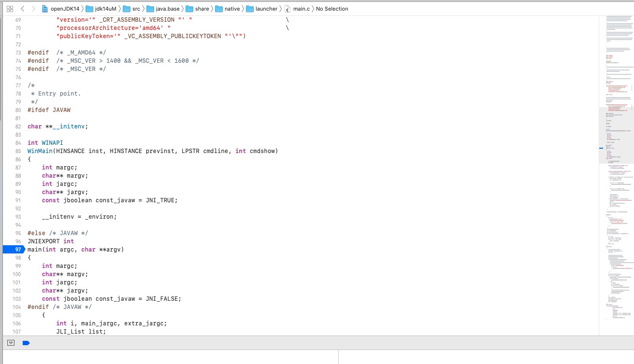Click the 'int cmdshow' parameter
The height and width of the screenshot is (364, 634).
coord(255,151)
